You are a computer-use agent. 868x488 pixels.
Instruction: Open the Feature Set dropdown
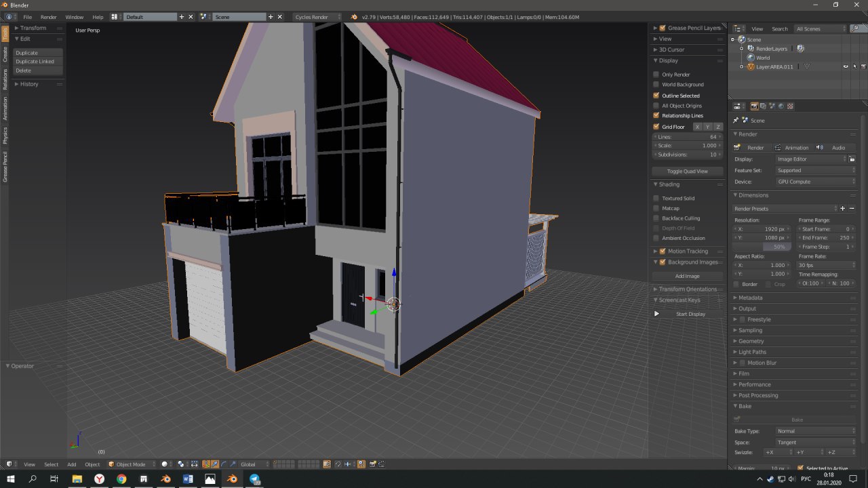click(816, 170)
